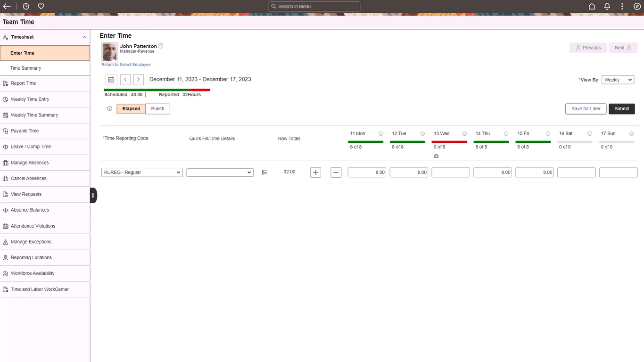Delete the time row with minus
Viewport: 644px width, 362px height.
336,173
